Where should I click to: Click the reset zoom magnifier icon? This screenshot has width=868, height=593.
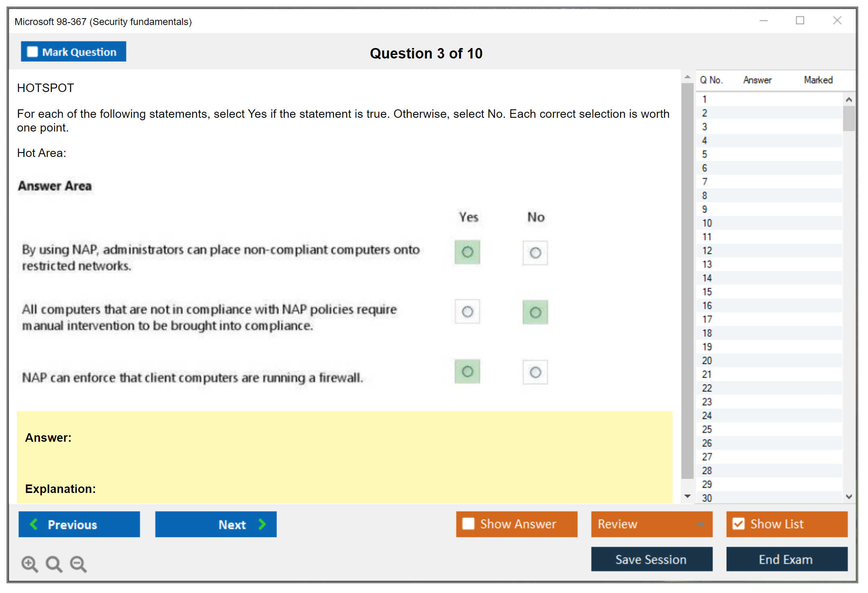click(54, 564)
